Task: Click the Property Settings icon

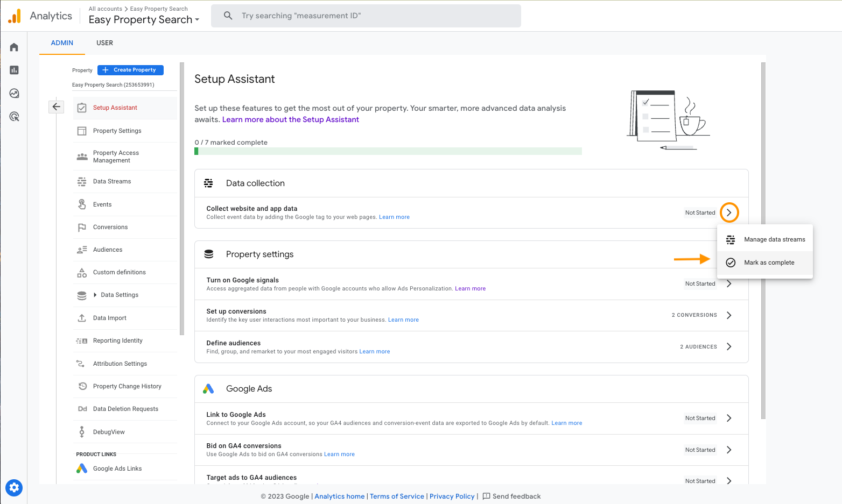Action: click(82, 131)
